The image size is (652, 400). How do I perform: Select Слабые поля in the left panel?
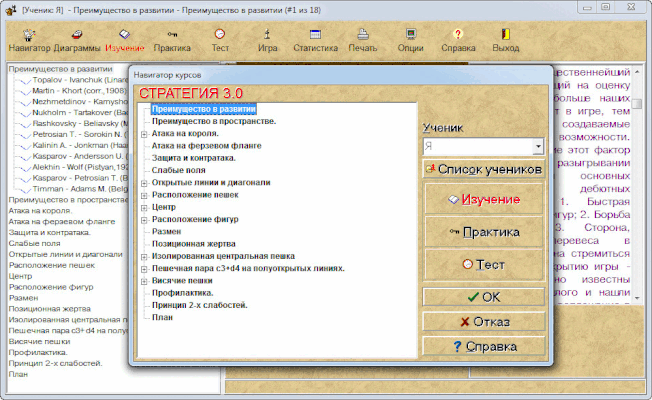point(35,243)
